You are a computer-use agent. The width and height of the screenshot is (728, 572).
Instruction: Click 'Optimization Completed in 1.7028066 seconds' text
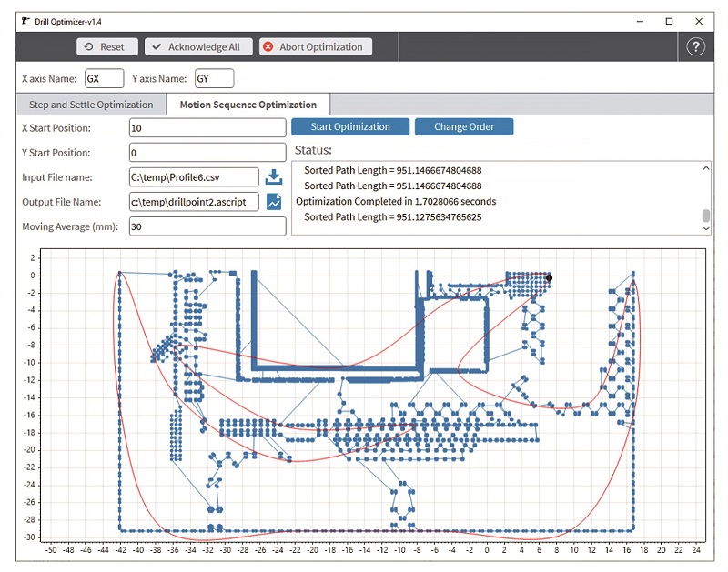coord(396,201)
